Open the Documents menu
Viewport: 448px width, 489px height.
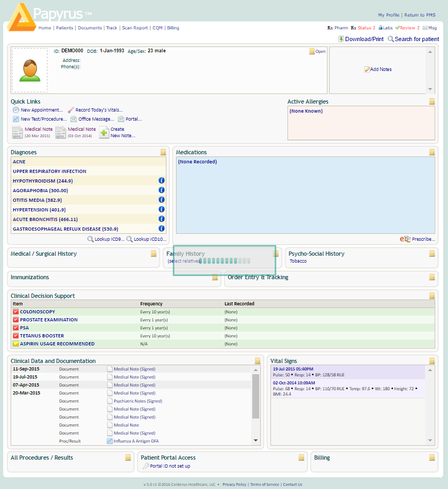pos(90,28)
